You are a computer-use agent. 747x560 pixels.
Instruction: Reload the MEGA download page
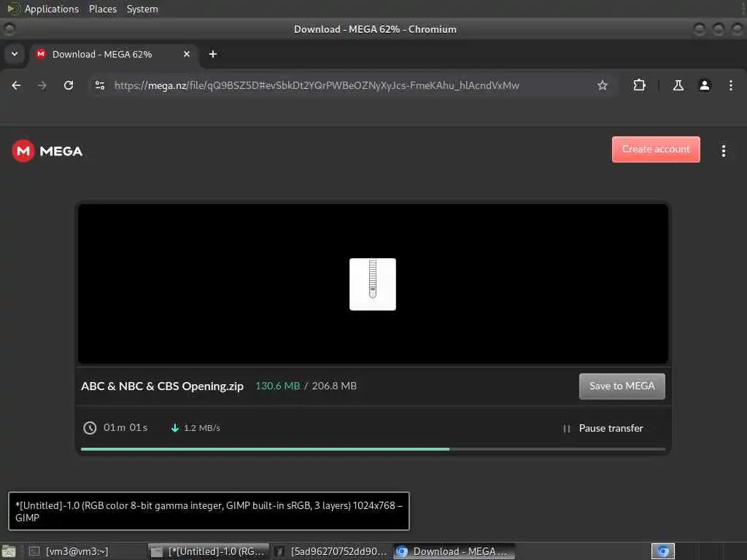[x=69, y=85]
